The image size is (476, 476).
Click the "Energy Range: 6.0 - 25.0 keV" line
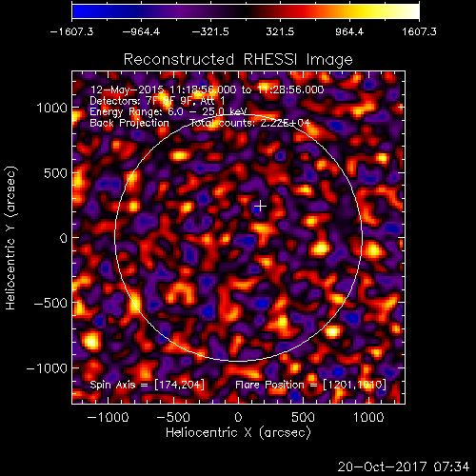[169, 112]
